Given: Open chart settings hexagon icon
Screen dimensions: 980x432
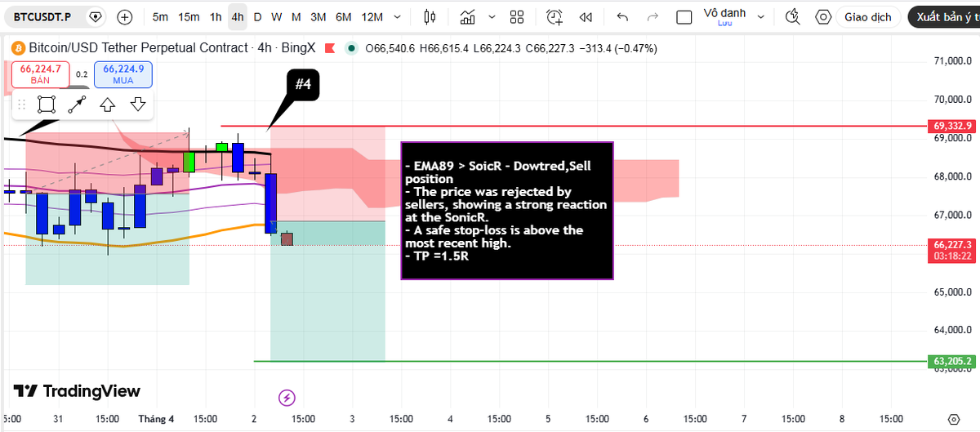Looking at the screenshot, I should coord(822,16).
